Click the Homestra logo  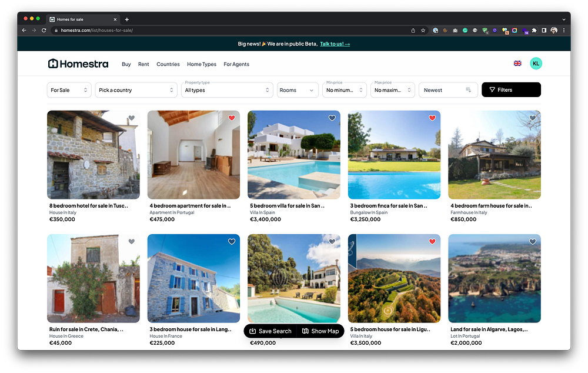(x=78, y=64)
